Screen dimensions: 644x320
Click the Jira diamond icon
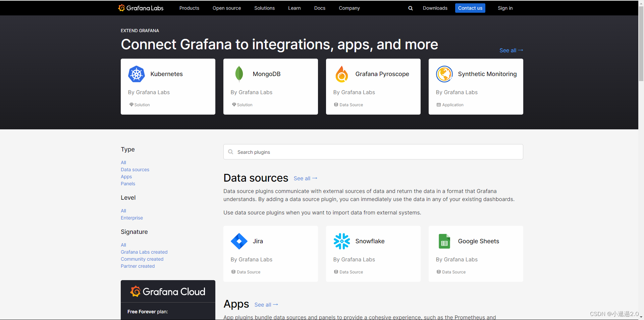point(239,241)
